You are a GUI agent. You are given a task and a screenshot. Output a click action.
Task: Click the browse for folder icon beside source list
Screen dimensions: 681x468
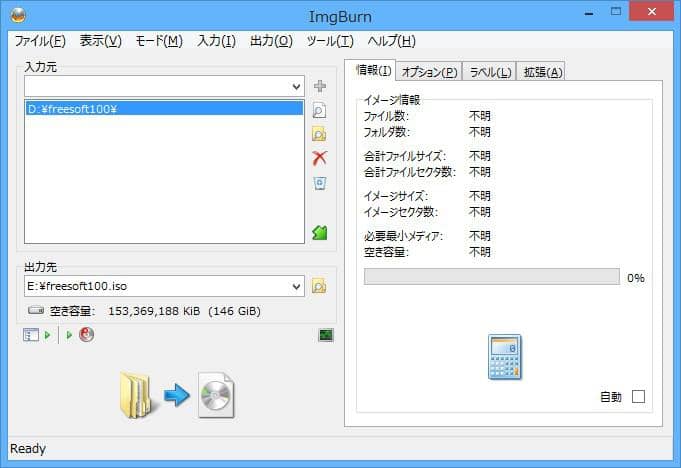pos(320,134)
